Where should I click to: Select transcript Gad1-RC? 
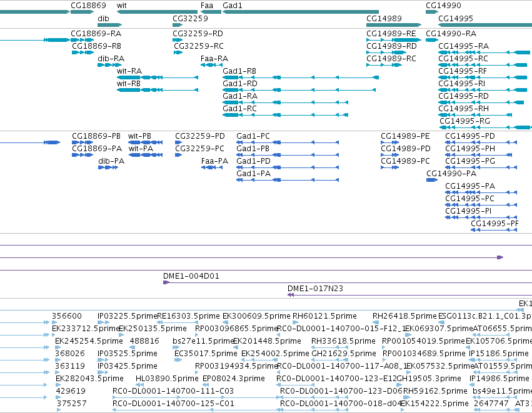pyautogui.click(x=239, y=109)
